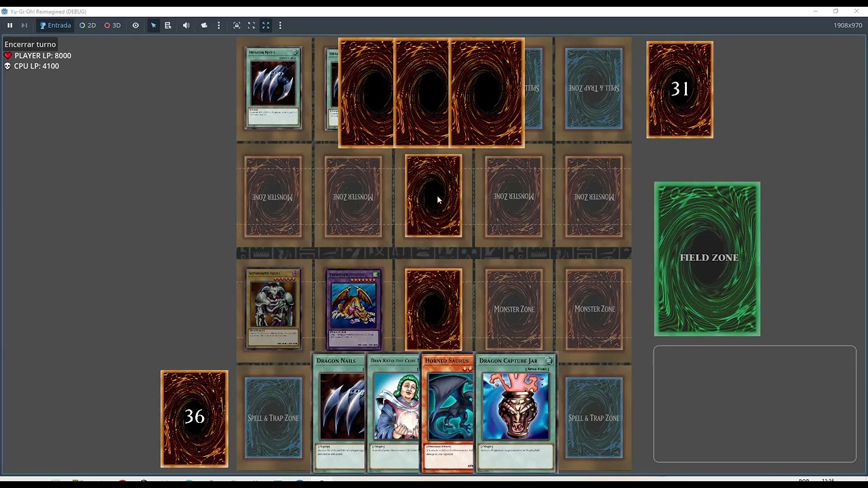Select player's face-down monster card
This screenshot has width=868, height=488.
433,310
